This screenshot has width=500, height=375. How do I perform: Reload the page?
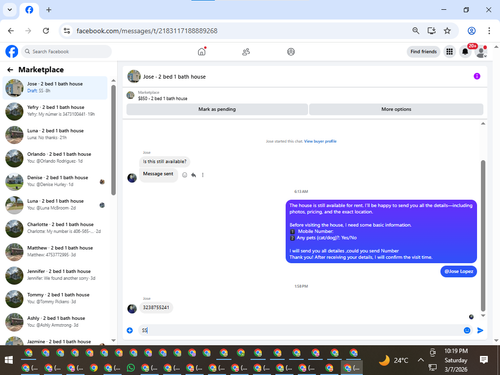[x=46, y=31]
